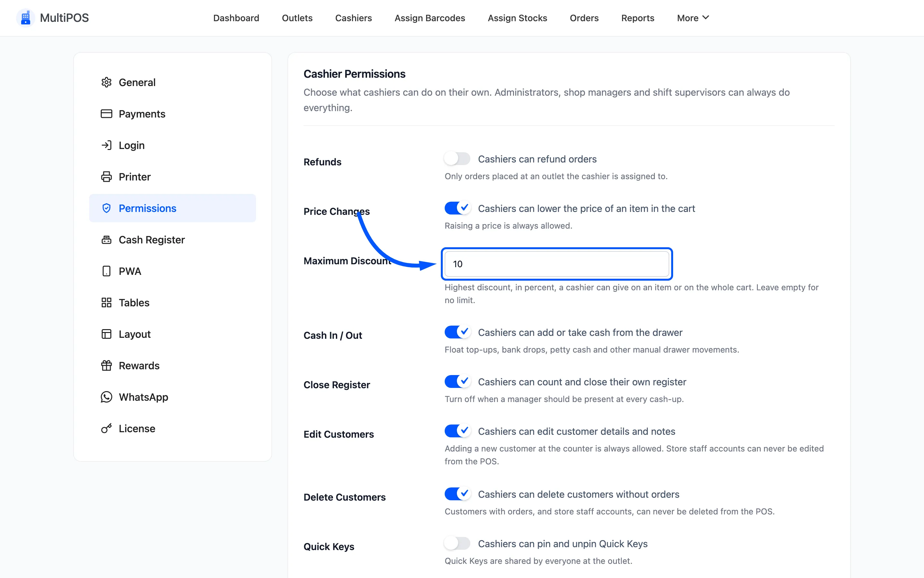Open the Cash Register settings section
This screenshot has width=924, height=578.
(x=173, y=240)
